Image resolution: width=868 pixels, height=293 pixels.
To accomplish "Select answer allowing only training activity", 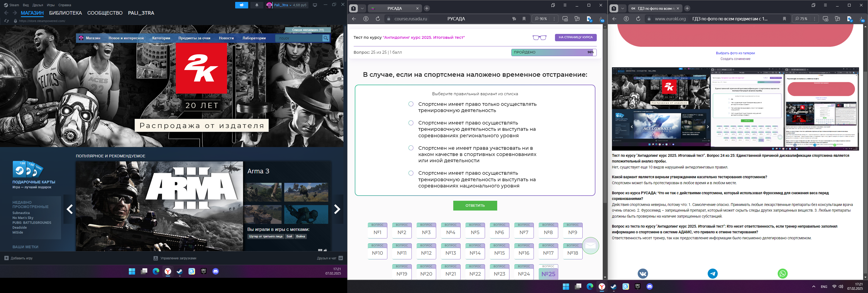I will (x=411, y=104).
